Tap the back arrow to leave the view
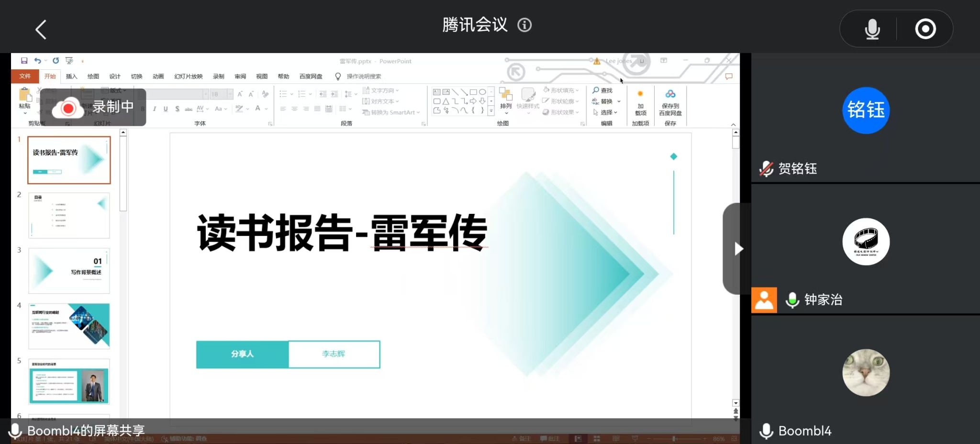This screenshot has height=444, width=980. tap(41, 30)
